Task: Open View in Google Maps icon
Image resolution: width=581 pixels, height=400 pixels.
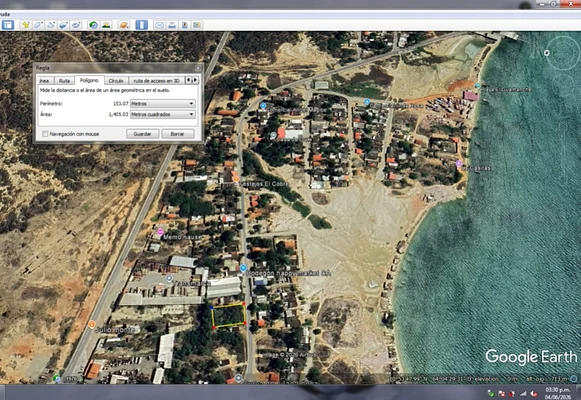Action: (x=197, y=25)
